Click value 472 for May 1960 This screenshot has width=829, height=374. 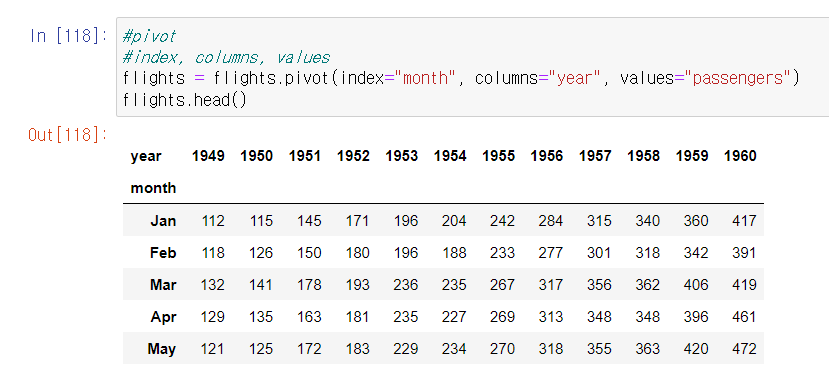745,350
